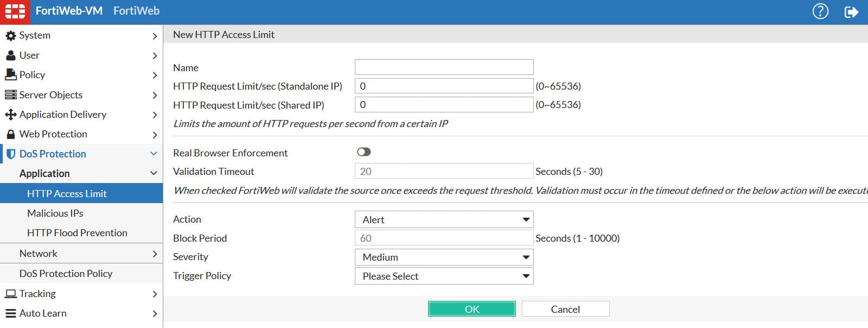Focus the Standalone IP request limit field
868x328 pixels.
tap(444, 86)
